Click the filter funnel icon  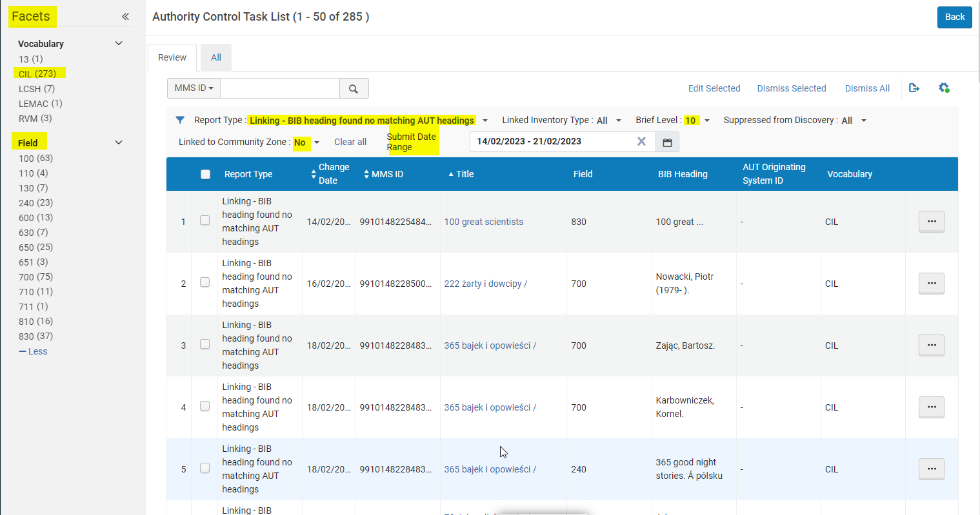tap(180, 120)
